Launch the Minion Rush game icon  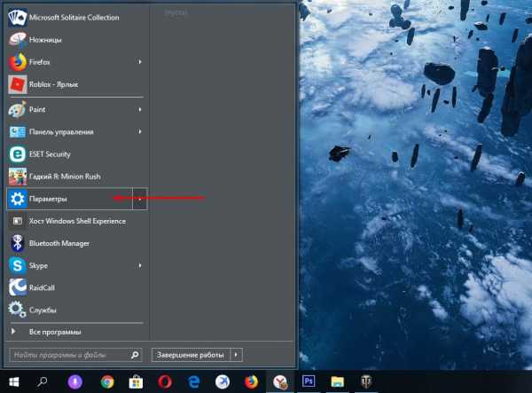pyautogui.click(x=18, y=177)
